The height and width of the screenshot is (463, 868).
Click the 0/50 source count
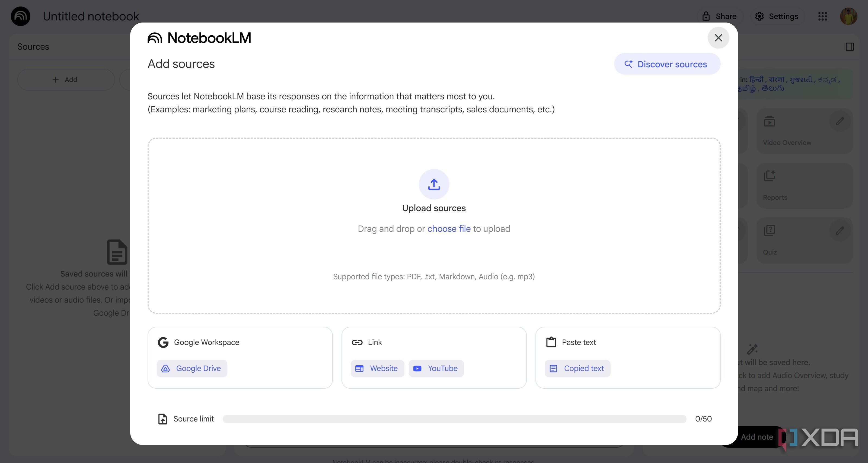point(703,419)
